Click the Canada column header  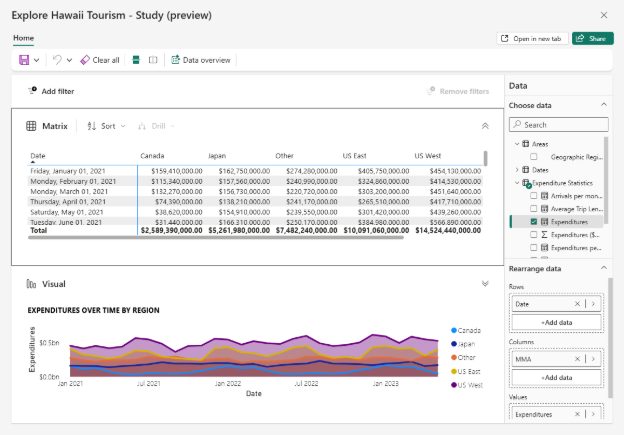152,156
